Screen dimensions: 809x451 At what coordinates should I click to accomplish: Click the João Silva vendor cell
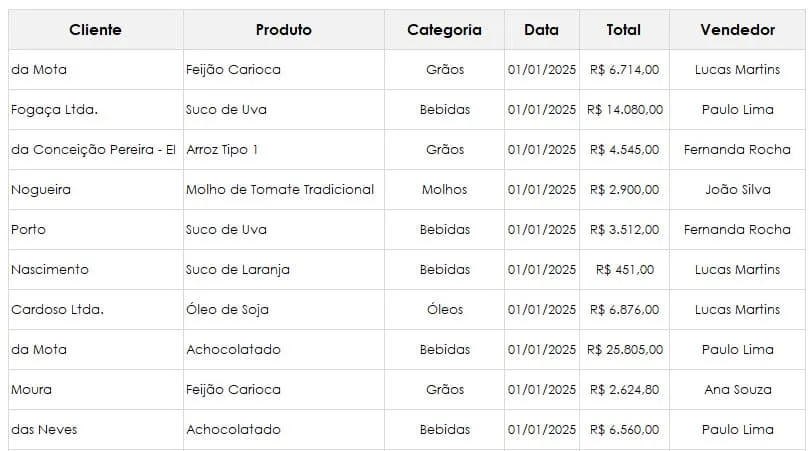click(737, 189)
